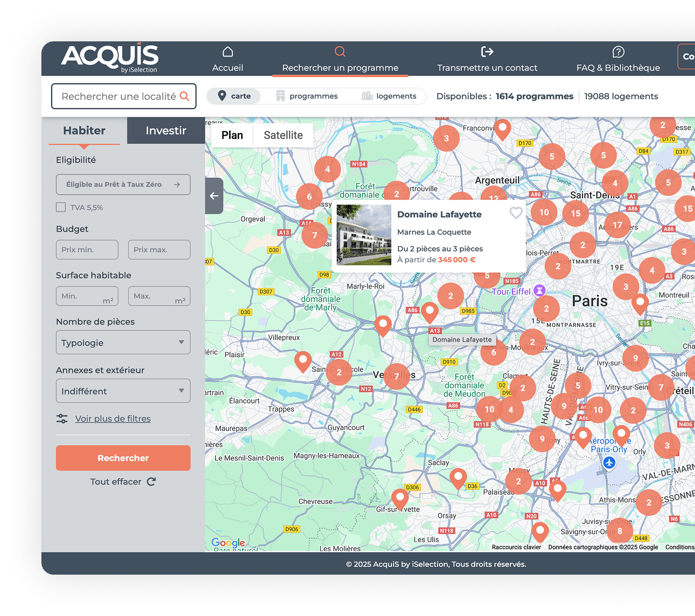The height and width of the screenshot is (616, 695).
Task: Open FAQ & Bibliothèque section
Action: 618,59
